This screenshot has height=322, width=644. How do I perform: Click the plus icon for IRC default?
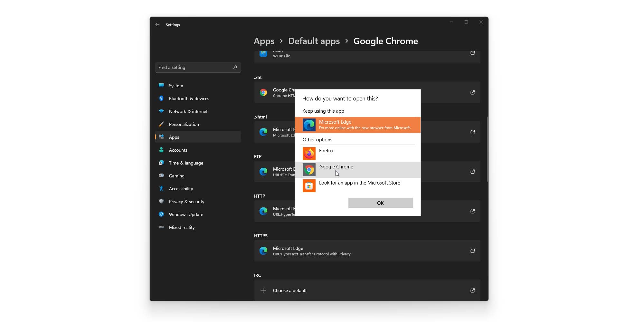coord(263,290)
